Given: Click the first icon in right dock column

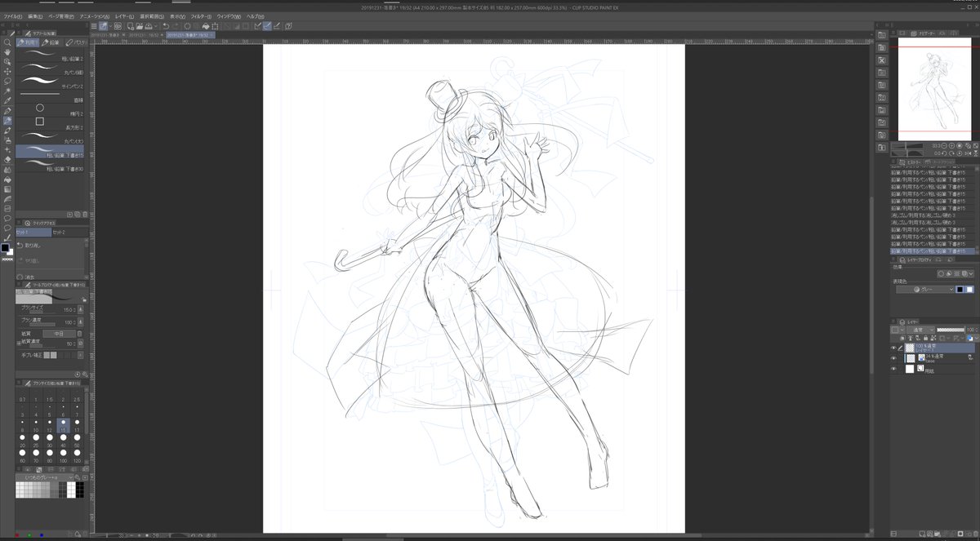Looking at the screenshot, I should tap(882, 34).
